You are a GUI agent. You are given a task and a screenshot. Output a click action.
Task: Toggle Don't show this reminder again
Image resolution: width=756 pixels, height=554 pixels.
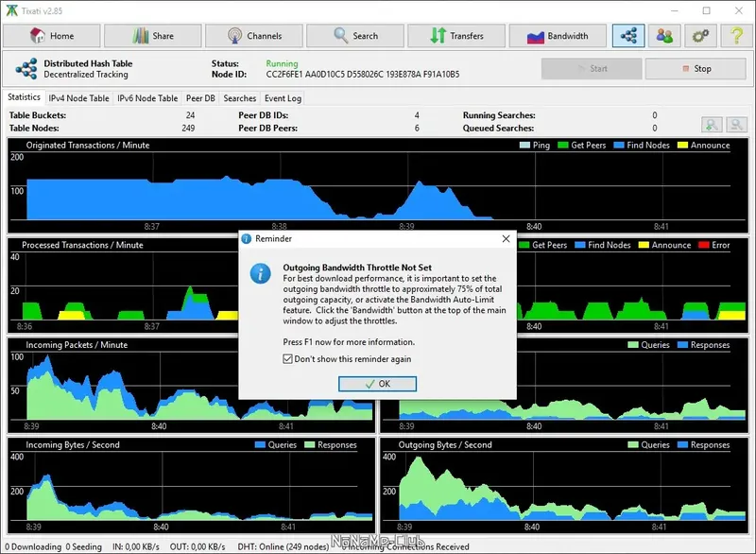pyautogui.click(x=288, y=358)
